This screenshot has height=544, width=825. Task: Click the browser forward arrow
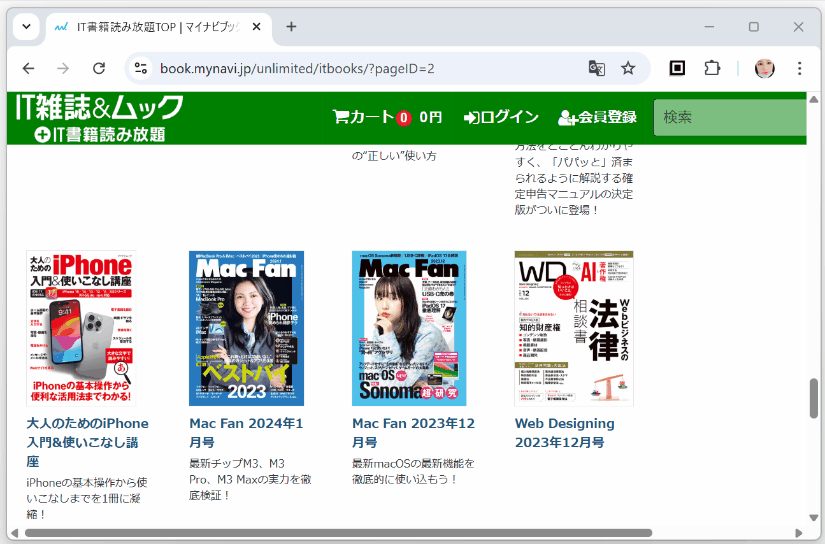(x=63, y=68)
